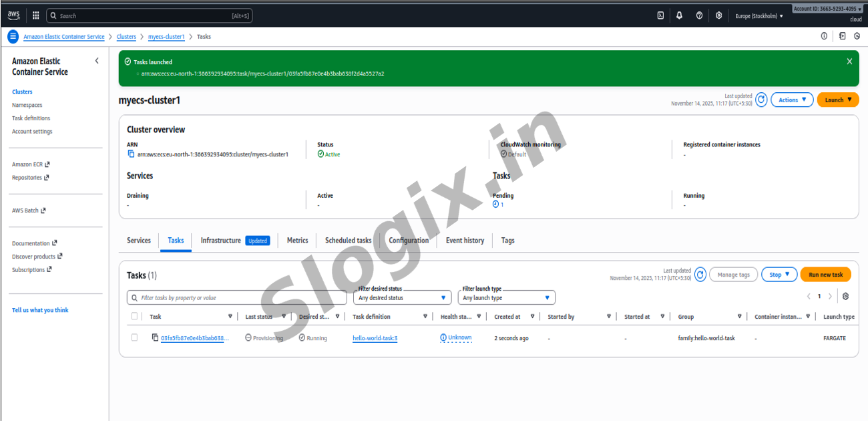
Task: Open the cluster Actions dropdown
Action: pyautogui.click(x=792, y=100)
